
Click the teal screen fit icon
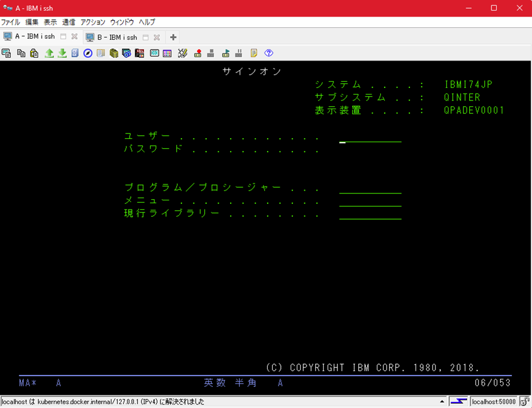[154, 53]
